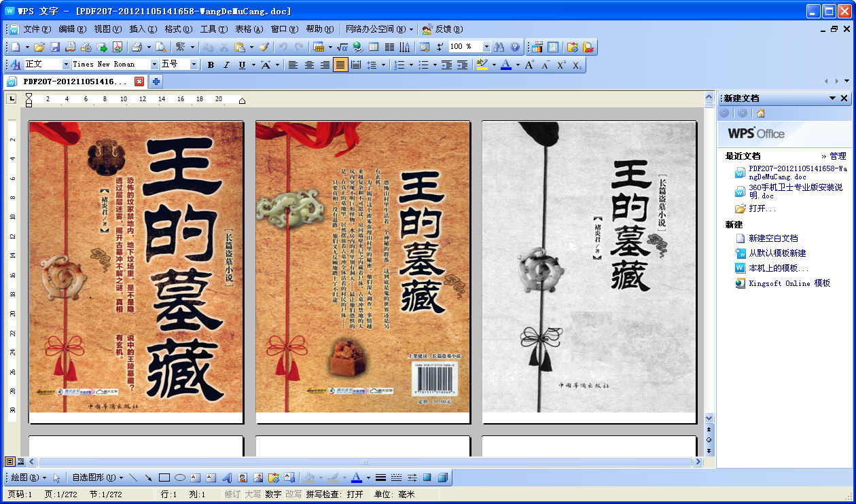
Task: Click the binoculars Find icon
Action: (x=499, y=47)
